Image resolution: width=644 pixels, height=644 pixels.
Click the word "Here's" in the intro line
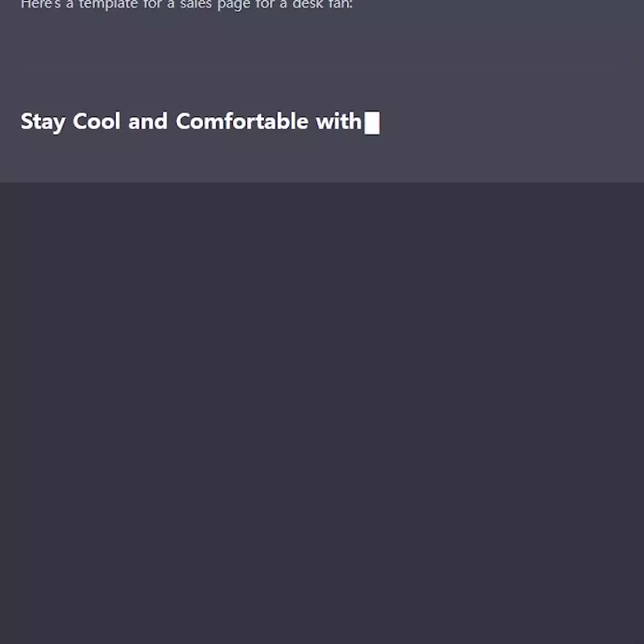pos(40,4)
